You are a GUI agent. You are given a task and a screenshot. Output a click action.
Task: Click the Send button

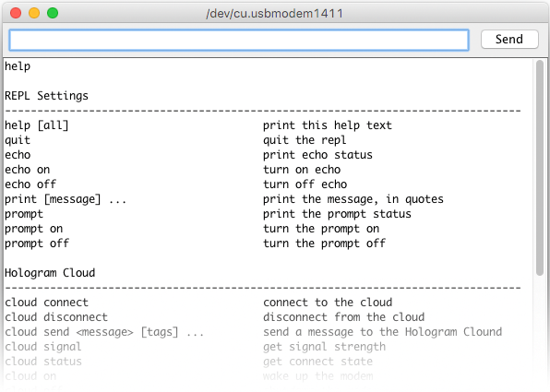[x=509, y=40]
